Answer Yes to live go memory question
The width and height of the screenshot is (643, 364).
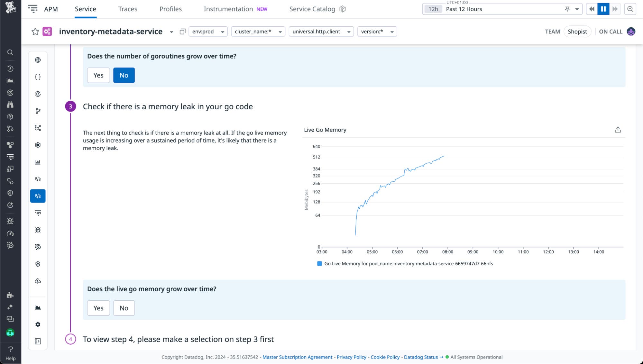click(98, 308)
